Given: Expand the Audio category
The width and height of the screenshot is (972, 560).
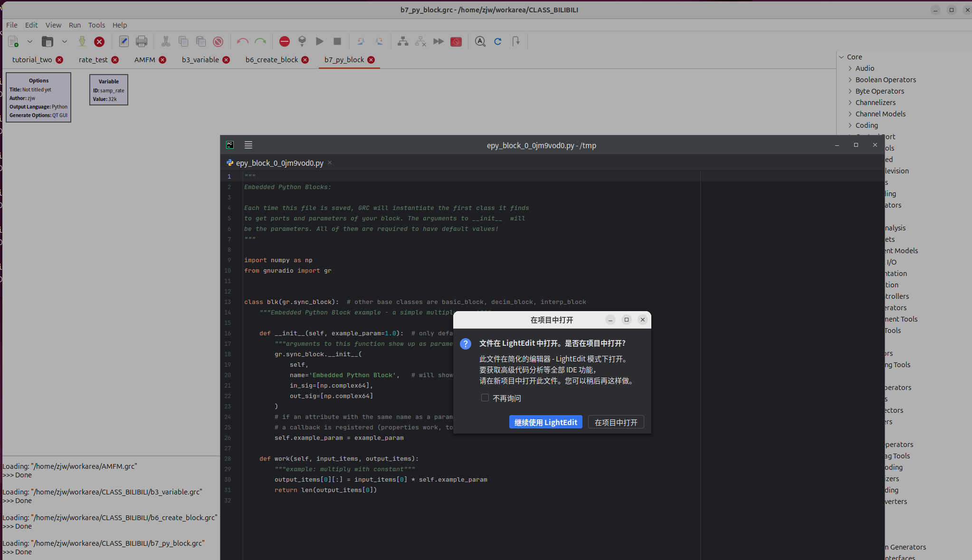Looking at the screenshot, I should click(x=850, y=68).
